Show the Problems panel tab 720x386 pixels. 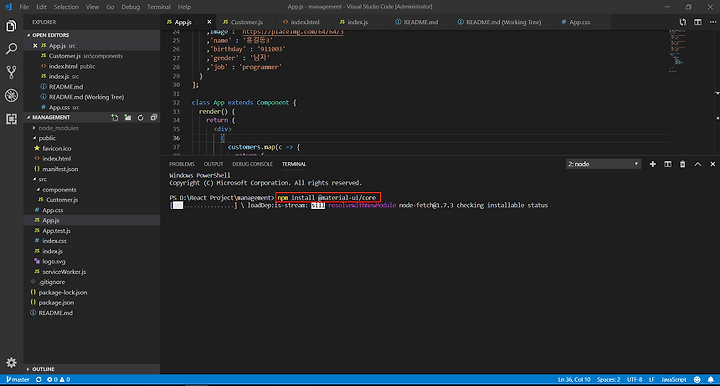(x=182, y=164)
